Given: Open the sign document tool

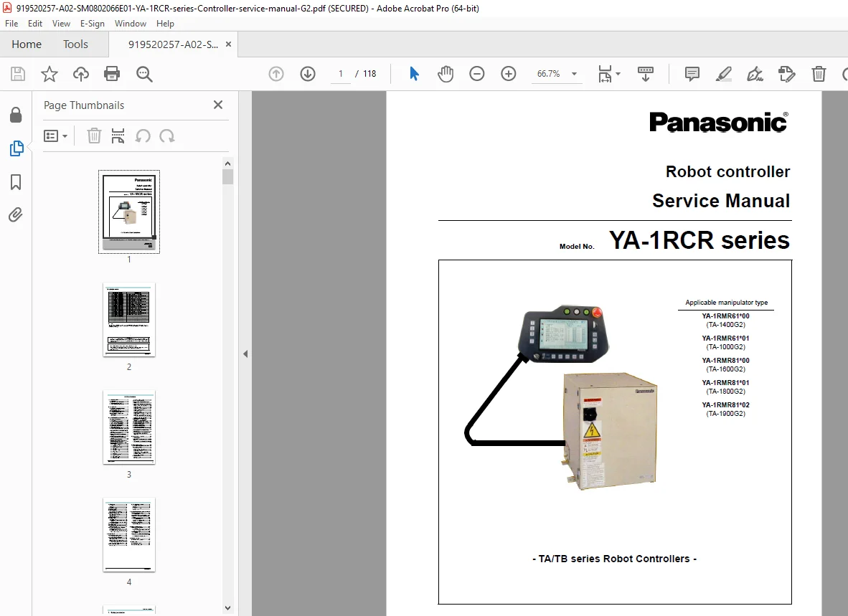Looking at the screenshot, I should [x=755, y=74].
